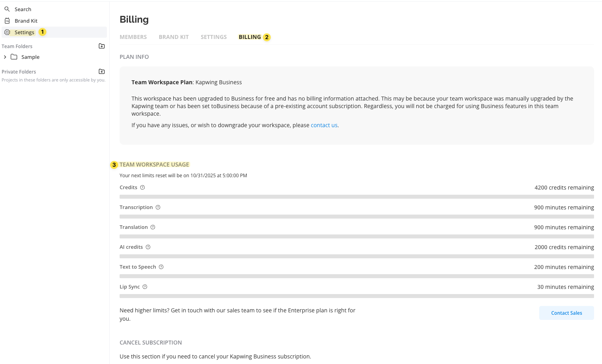
Task: Open the Translation usage info icon
Action: pos(153,227)
